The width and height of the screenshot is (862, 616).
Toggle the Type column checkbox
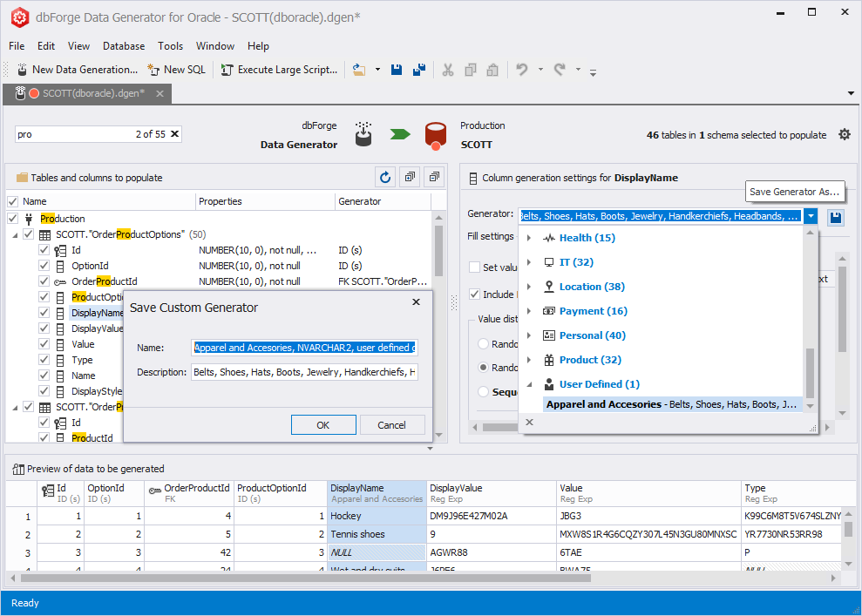[44, 359]
